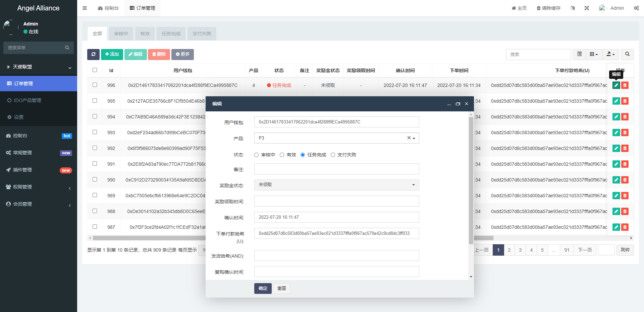Open IDO产品管理 in the sidebar

click(x=28, y=100)
